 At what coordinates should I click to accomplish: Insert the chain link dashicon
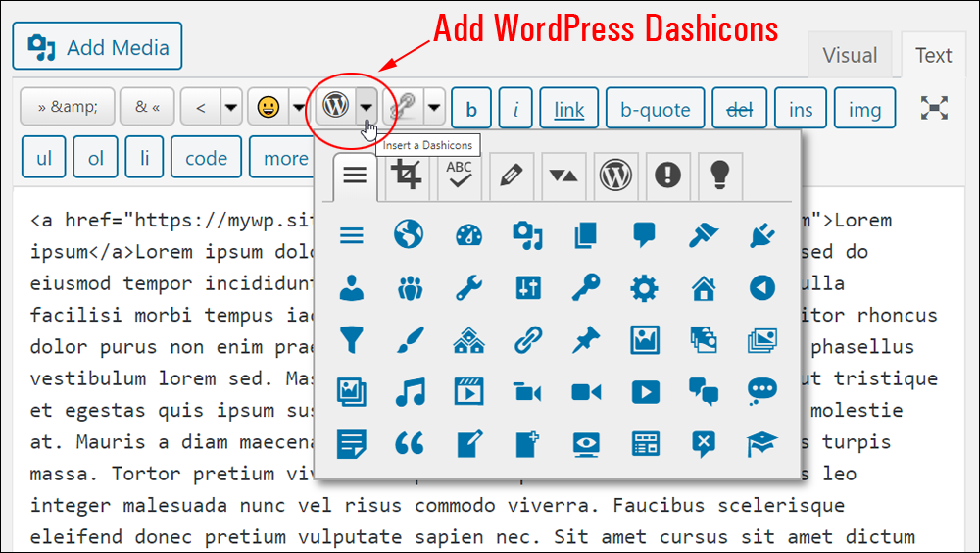click(527, 340)
